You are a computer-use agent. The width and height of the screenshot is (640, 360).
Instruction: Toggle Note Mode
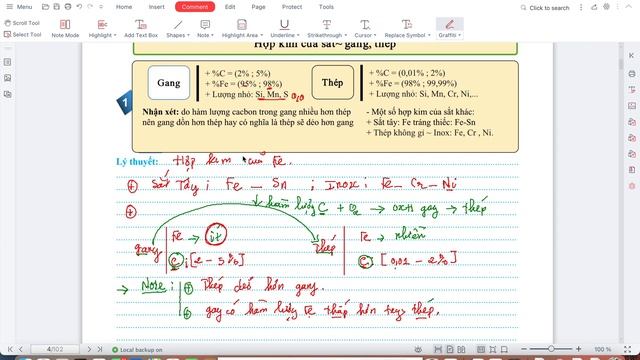pyautogui.click(x=65, y=29)
